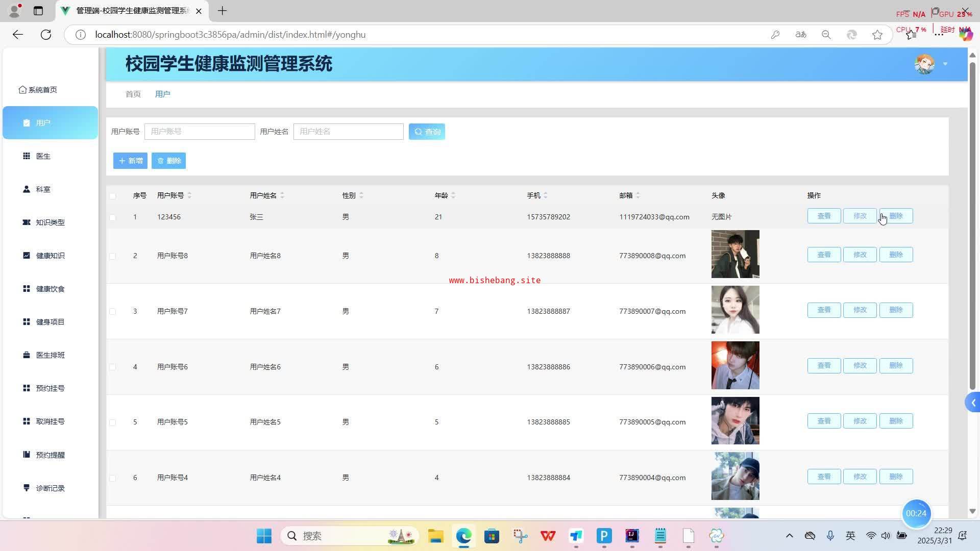The width and height of the screenshot is (980, 551).
Task: Check the select-all checkbox in table header
Action: 113,196
